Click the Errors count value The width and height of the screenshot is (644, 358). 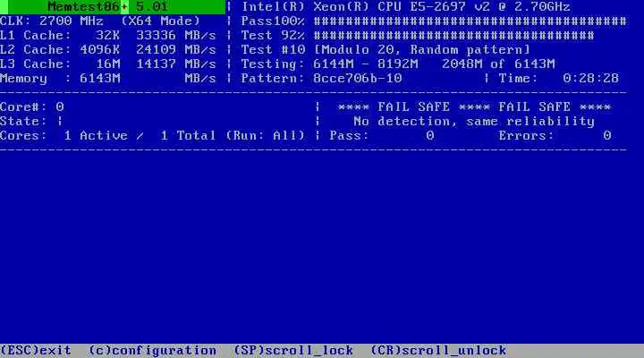(607, 136)
